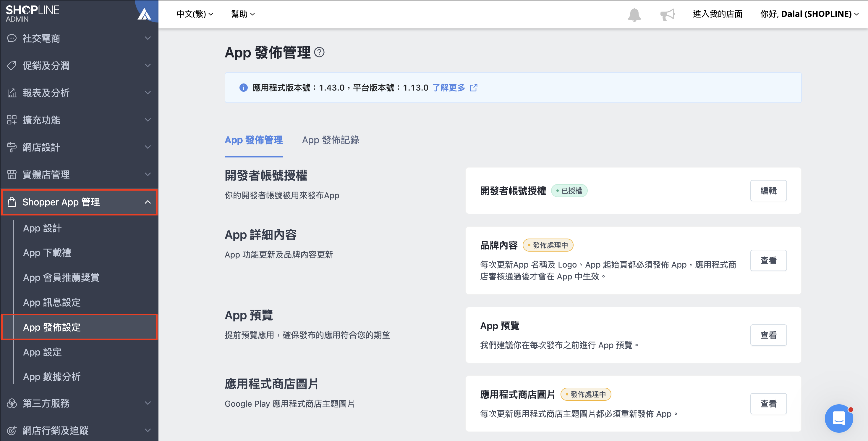Click the App 發佈管理 page heading
The width and height of the screenshot is (868, 441).
click(x=268, y=52)
